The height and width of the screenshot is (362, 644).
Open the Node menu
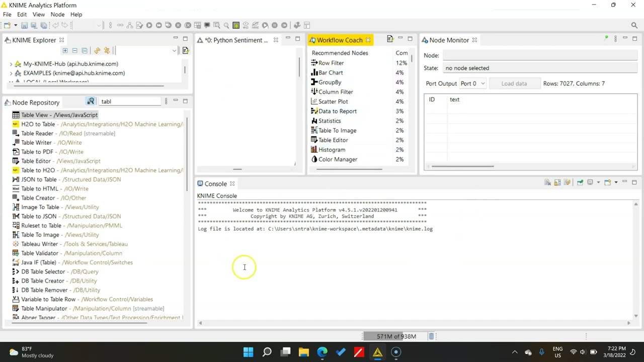pos(57,15)
